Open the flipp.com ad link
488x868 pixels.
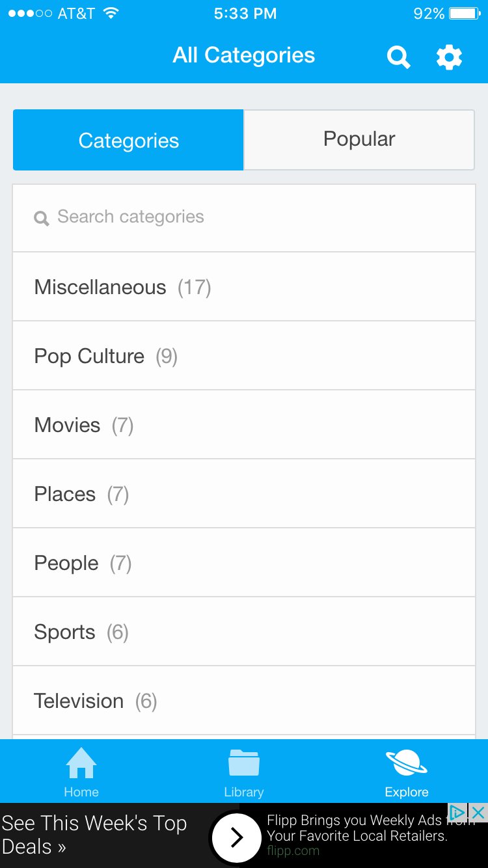[x=293, y=850]
